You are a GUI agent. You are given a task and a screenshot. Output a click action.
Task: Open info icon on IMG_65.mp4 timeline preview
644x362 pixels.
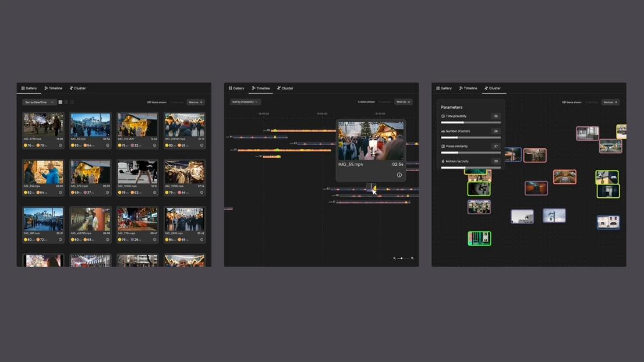[399, 175]
